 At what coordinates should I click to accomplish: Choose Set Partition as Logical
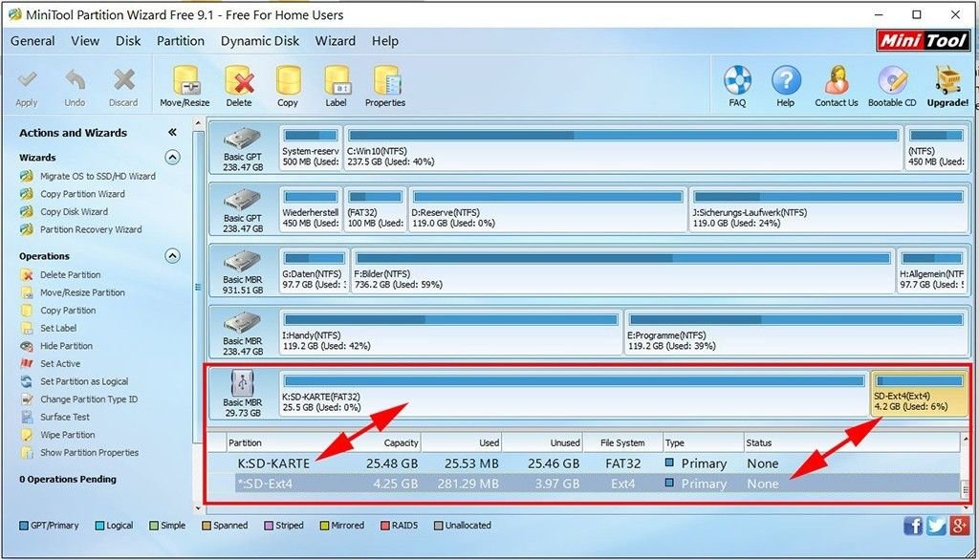click(x=84, y=381)
